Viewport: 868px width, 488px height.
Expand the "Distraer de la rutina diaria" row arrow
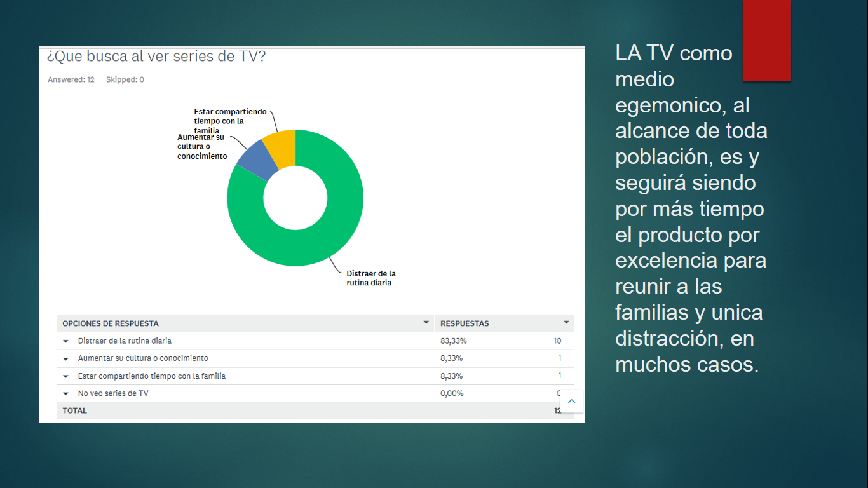tap(66, 341)
